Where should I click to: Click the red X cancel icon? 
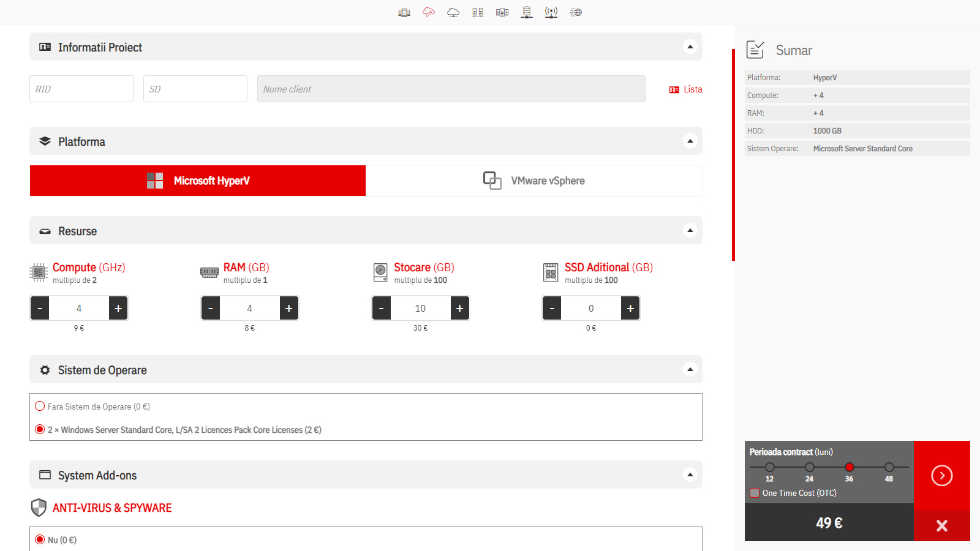click(941, 525)
